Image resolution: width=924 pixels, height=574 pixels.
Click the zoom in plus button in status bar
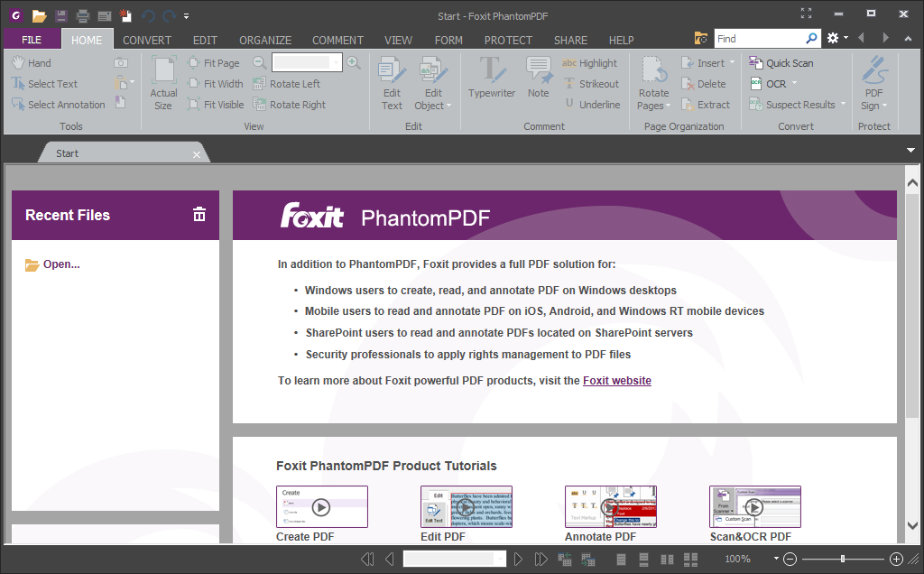(896, 559)
